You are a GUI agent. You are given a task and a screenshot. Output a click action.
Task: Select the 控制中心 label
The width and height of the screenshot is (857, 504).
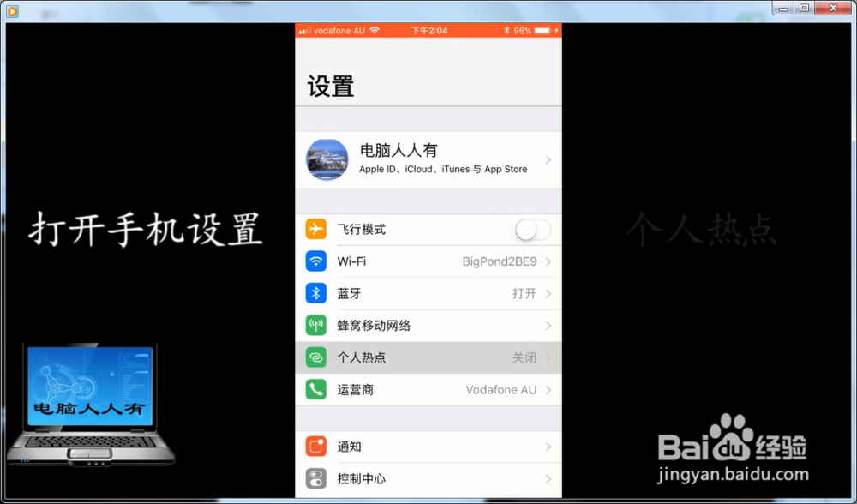(x=362, y=479)
